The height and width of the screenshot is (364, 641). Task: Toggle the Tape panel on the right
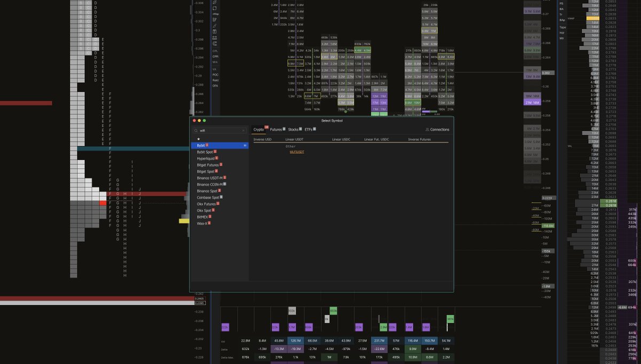pyautogui.click(x=562, y=26)
